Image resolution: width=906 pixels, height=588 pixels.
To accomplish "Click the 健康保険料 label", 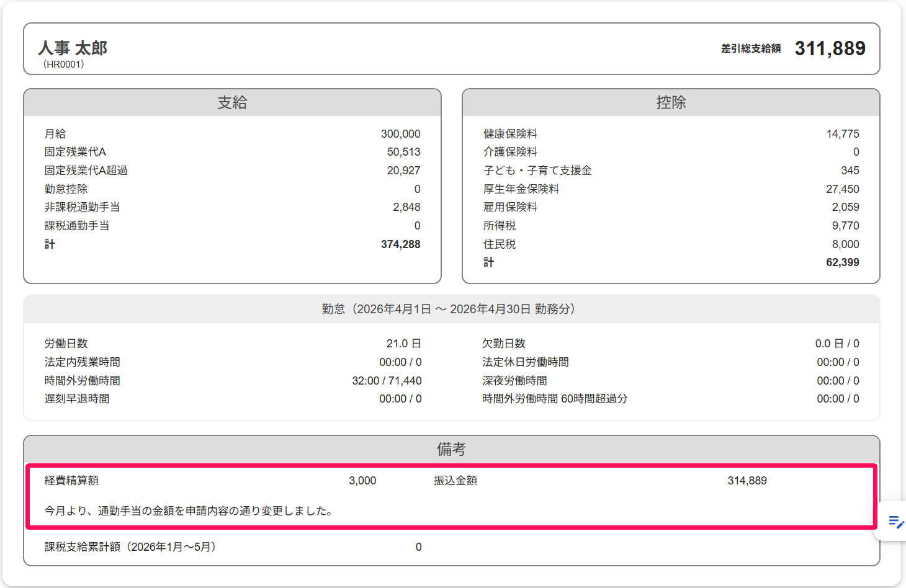I will pyautogui.click(x=510, y=133).
